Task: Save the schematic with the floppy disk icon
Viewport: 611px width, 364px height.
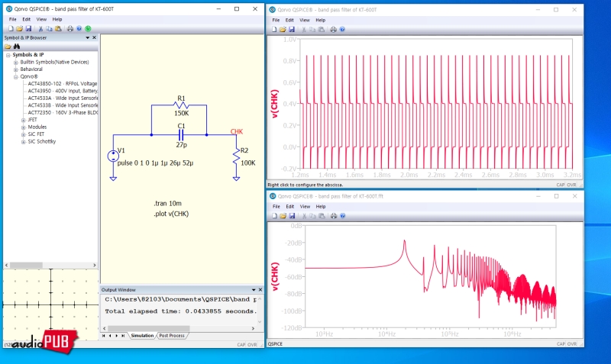Action: (x=28, y=28)
